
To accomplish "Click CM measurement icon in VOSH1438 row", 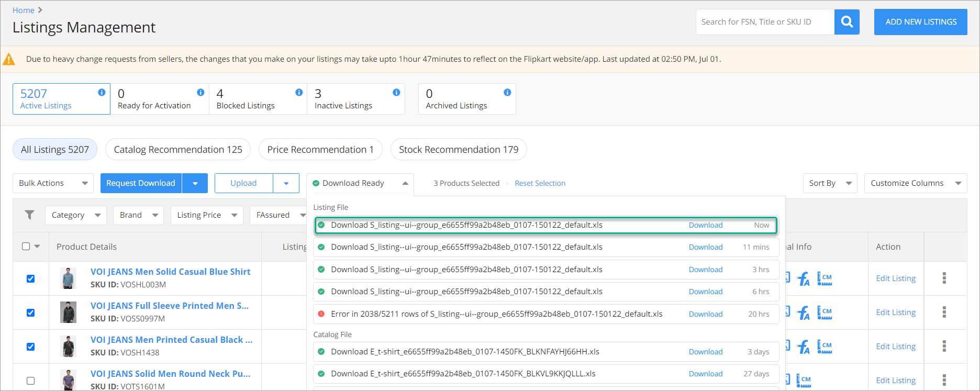I will click(x=825, y=347).
